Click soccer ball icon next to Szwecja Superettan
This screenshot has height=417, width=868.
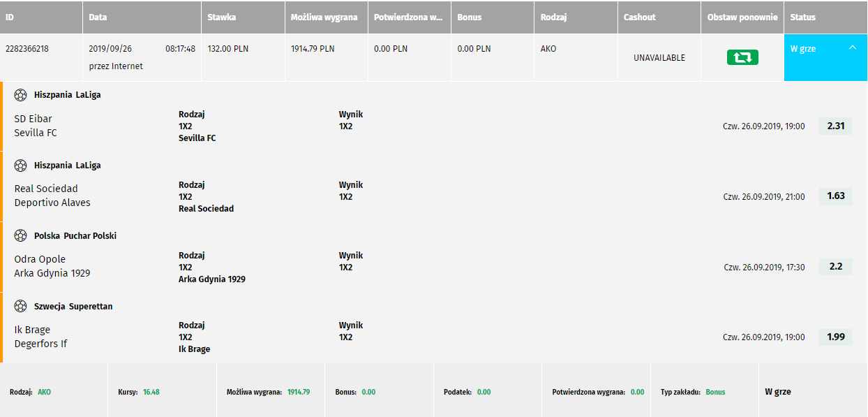point(20,306)
